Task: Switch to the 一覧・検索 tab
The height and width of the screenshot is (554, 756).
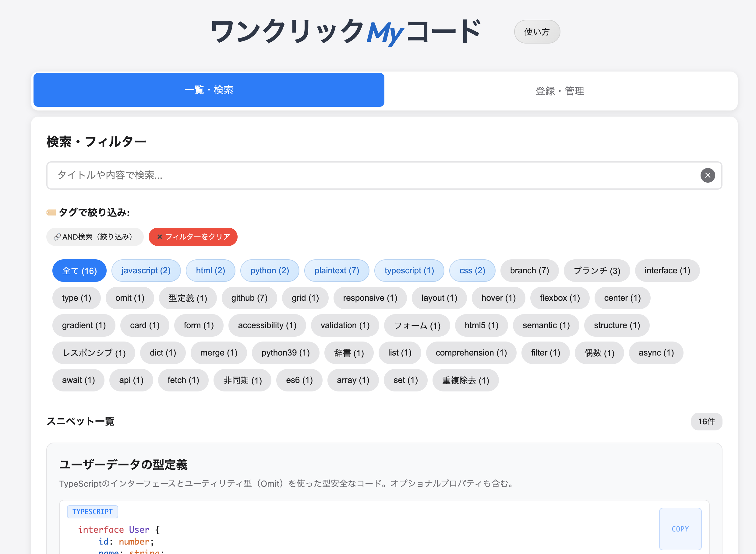Action: [x=209, y=90]
